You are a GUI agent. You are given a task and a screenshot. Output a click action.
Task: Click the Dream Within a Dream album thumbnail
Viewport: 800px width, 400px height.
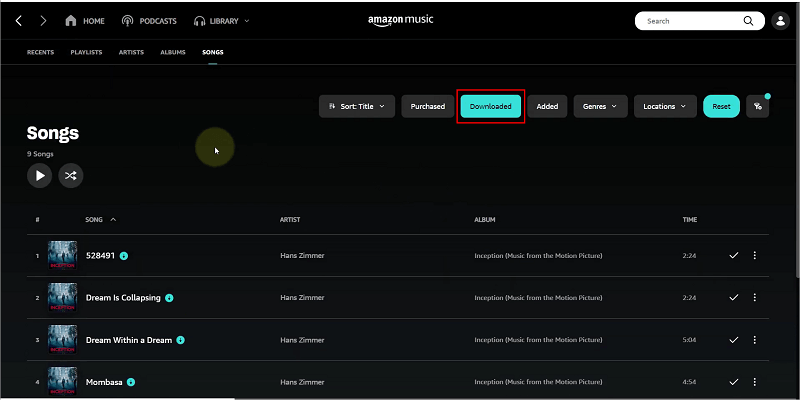click(x=63, y=340)
